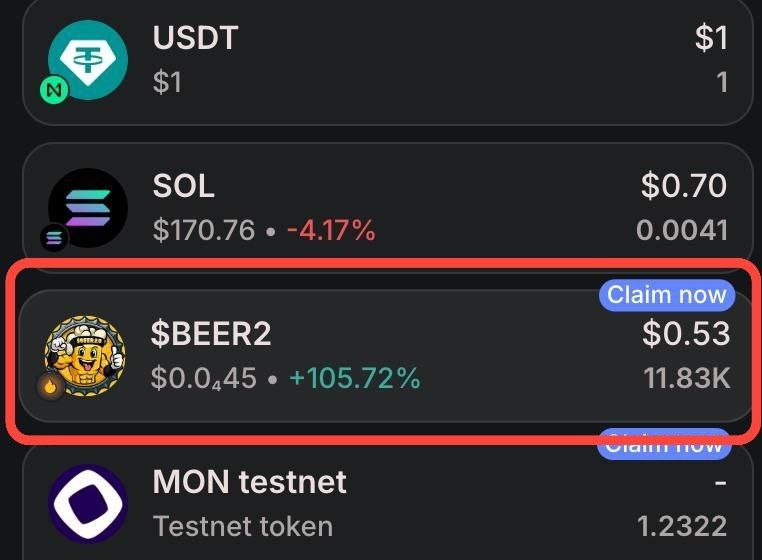Click the SOL balance value $0.70
The image size is (762, 560).
tap(685, 185)
